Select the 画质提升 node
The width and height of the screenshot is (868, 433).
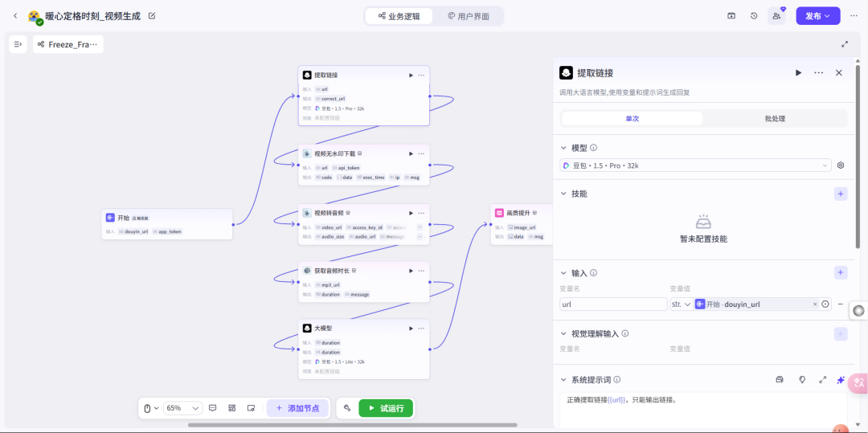[522, 224]
